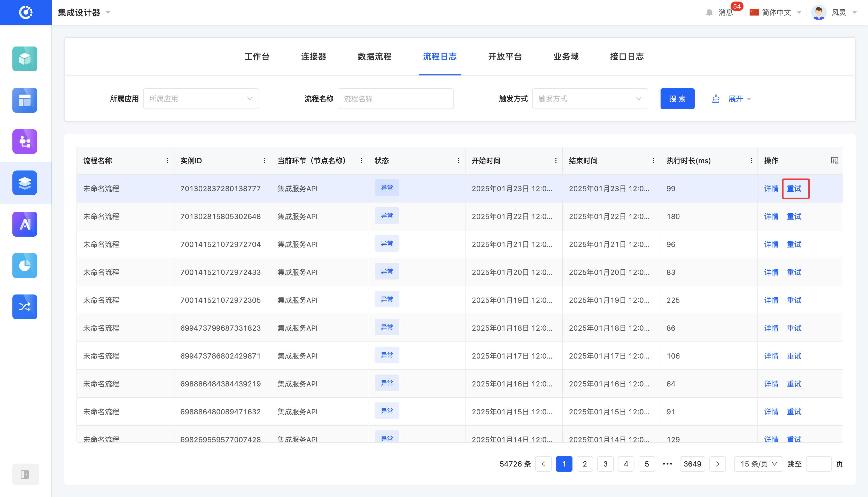Click the purple letter A sidebar icon
Screen dimensions: 868x497
click(25, 224)
